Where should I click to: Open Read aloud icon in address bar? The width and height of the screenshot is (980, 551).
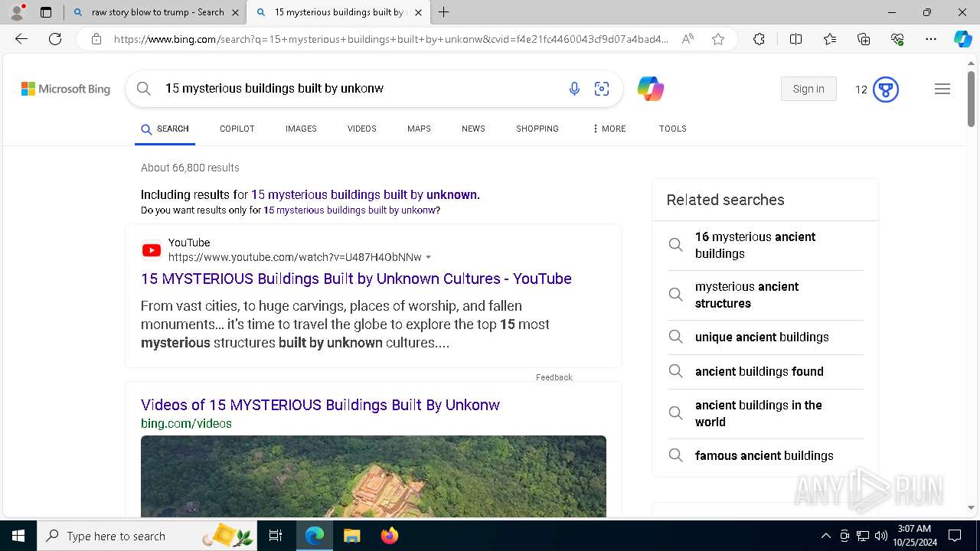[688, 39]
